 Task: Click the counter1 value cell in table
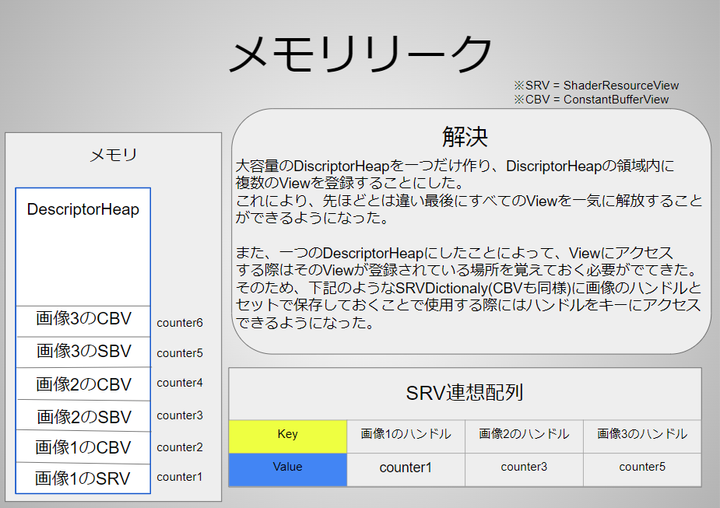pos(406,469)
